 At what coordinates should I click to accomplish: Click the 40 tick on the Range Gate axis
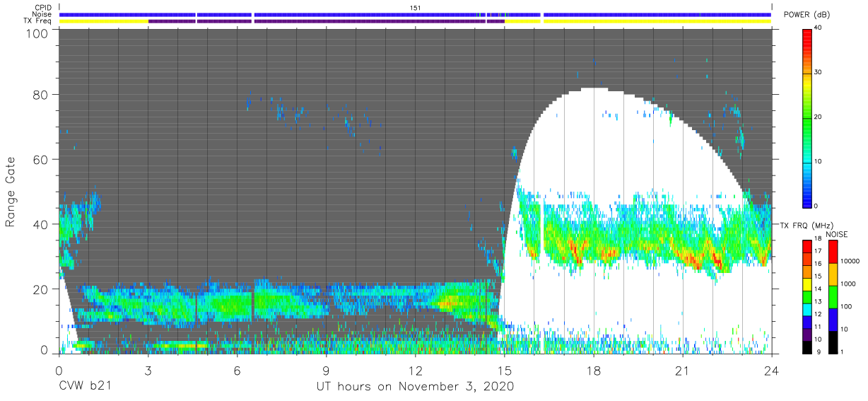pos(41,224)
